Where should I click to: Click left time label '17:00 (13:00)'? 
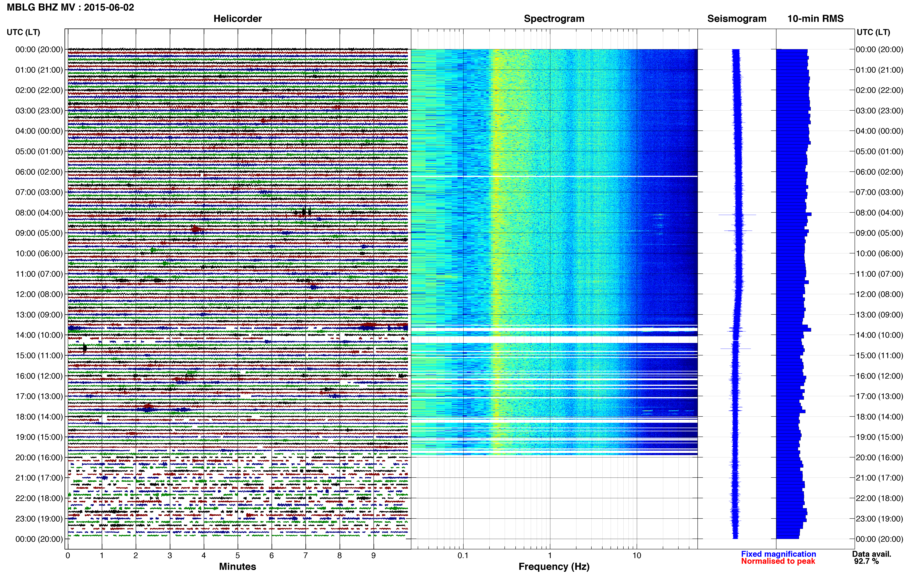click(39, 396)
